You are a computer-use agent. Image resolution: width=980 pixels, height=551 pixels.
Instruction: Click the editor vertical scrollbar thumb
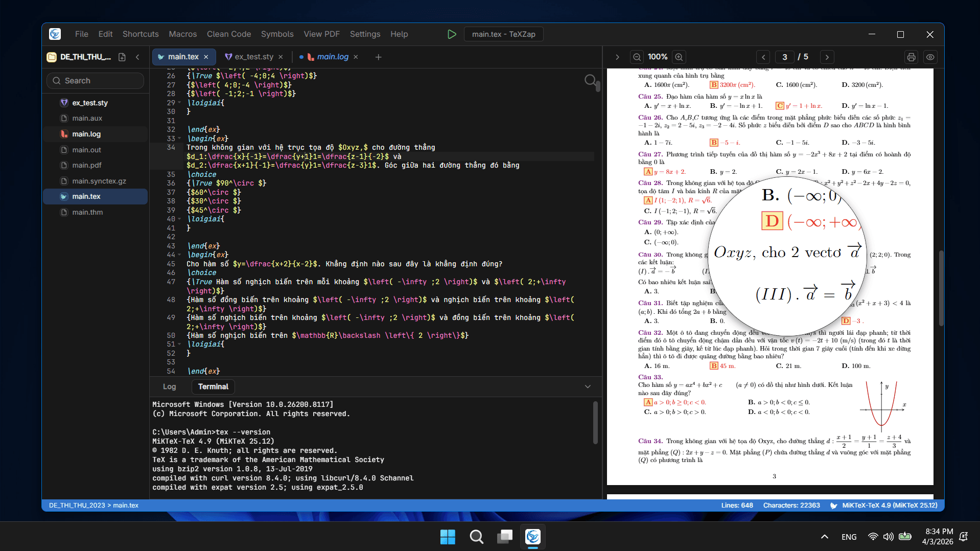[598, 86]
